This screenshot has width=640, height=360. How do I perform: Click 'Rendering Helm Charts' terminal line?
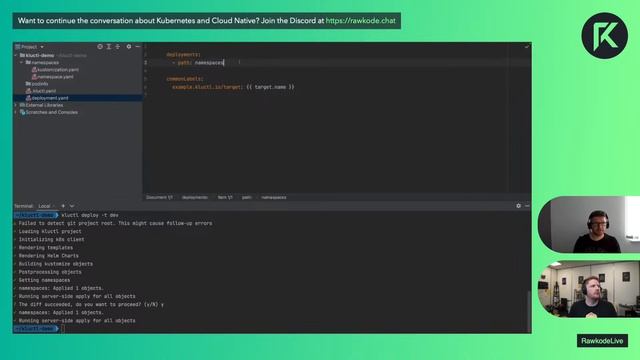coord(48,256)
